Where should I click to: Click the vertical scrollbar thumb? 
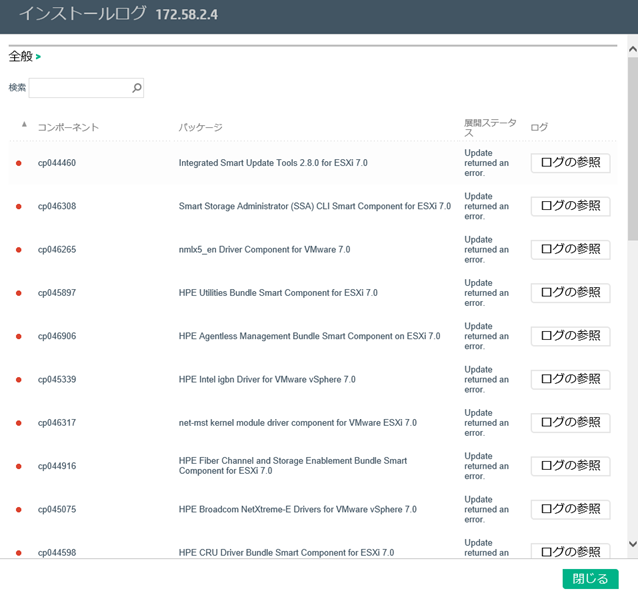(633, 149)
